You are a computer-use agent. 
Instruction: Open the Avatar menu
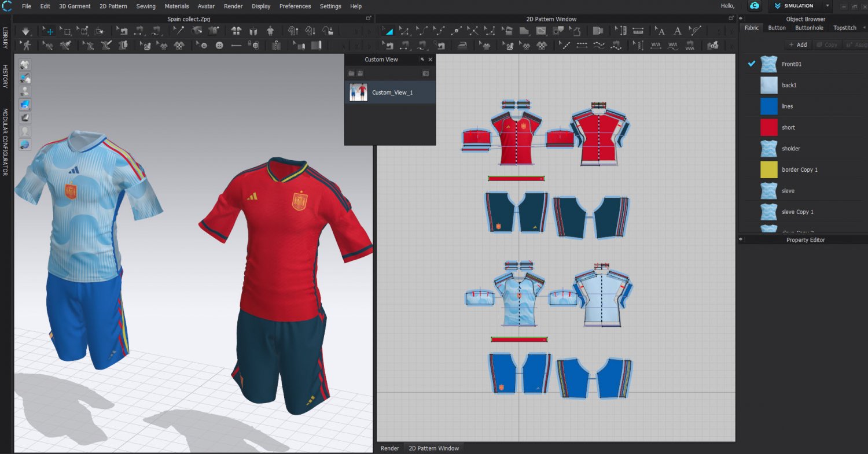(206, 6)
